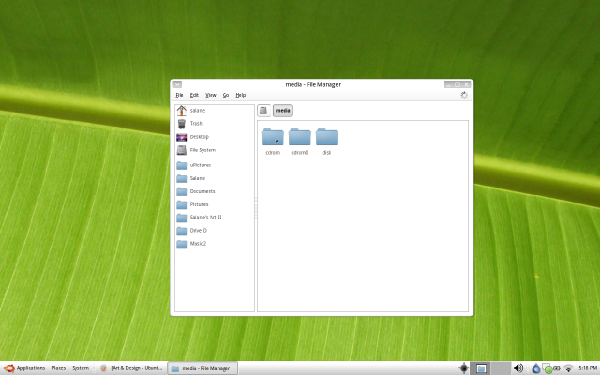Switch to the second empty workspace
This screenshot has height=375, width=600.
coord(501,368)
